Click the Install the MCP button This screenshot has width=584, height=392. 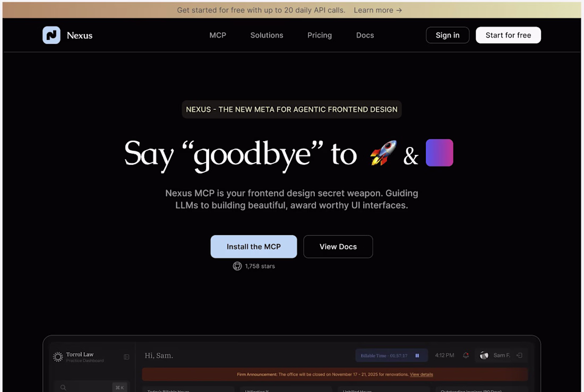pyautogui.click(x=254, y=247)
